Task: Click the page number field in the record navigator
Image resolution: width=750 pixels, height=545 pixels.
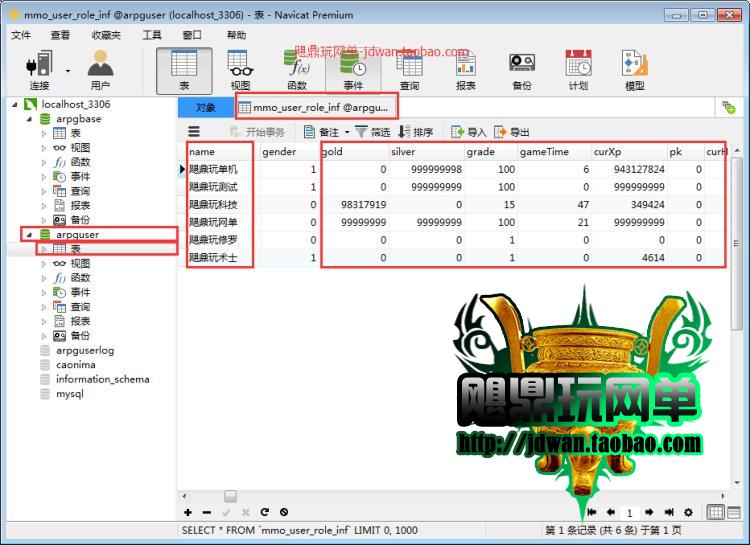Action: coord(631,512)
